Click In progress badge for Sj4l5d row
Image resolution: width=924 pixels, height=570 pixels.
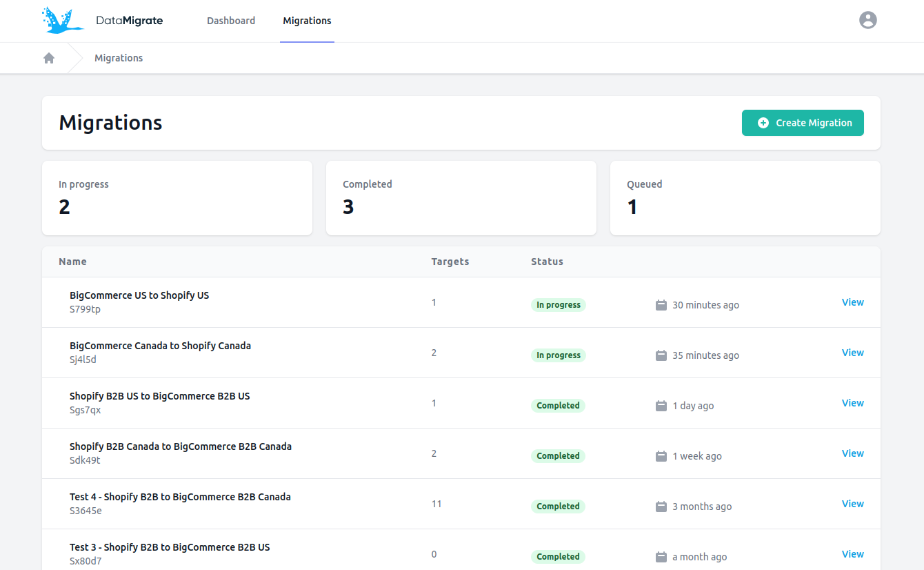pos(559,355)
